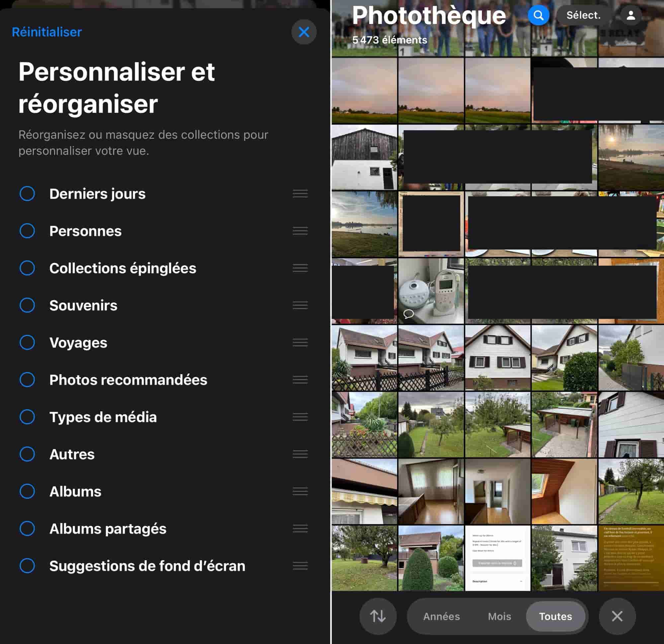This screenshot has height=644, width=664.
Task: Select the Toutes view tab
Action: (555, 616)
